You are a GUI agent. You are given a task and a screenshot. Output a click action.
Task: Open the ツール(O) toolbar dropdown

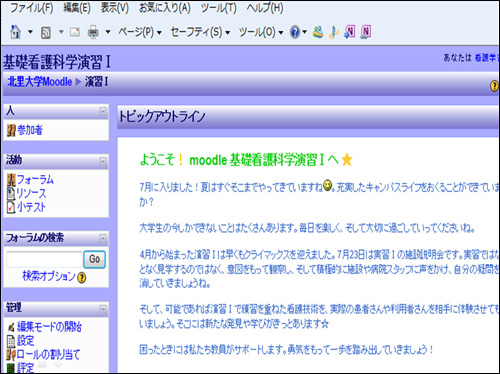point(261,32)
